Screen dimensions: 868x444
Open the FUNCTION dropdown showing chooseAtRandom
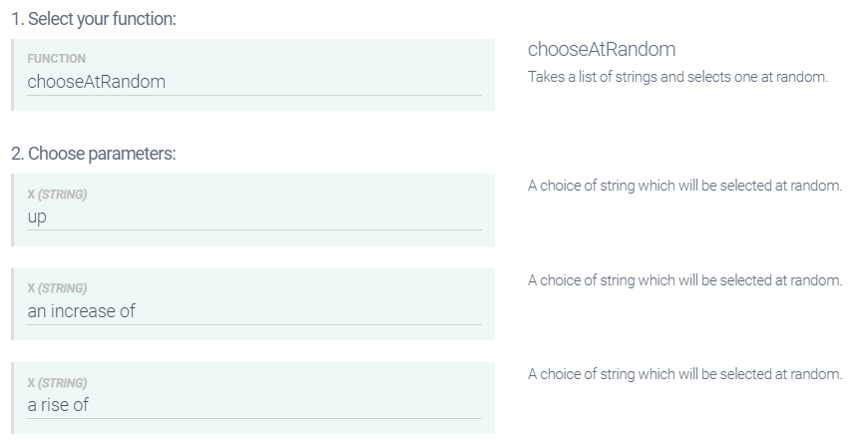click(x=254, y=82)
